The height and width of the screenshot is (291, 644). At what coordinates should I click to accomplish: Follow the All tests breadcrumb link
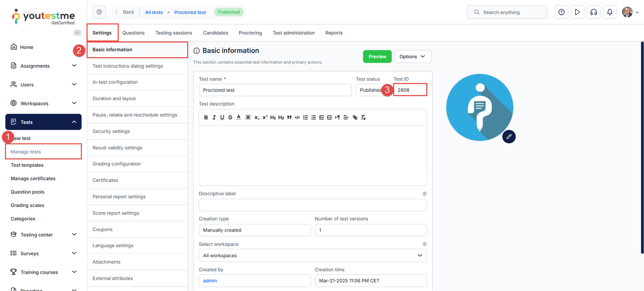[154, 12]
